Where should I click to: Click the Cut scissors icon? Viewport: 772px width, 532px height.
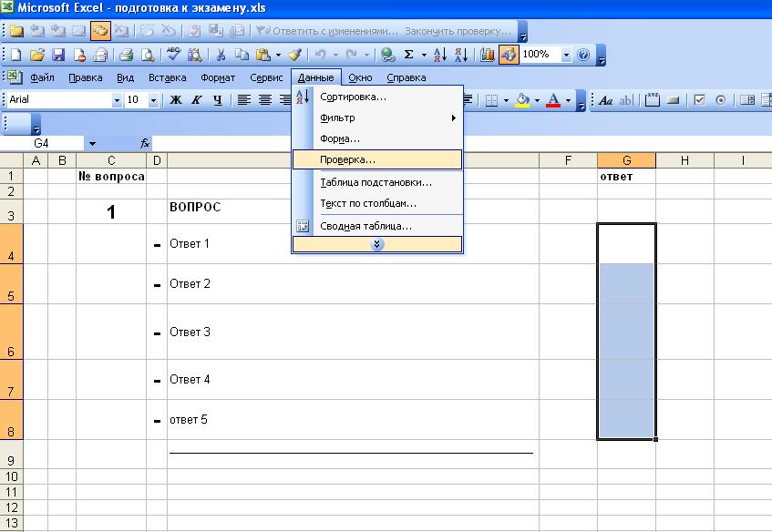tap(220, 55)
